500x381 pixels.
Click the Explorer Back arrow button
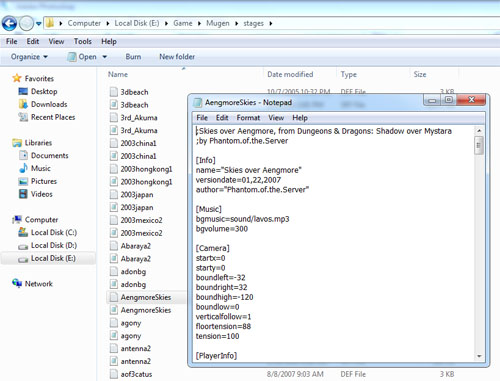click(9, 23)
